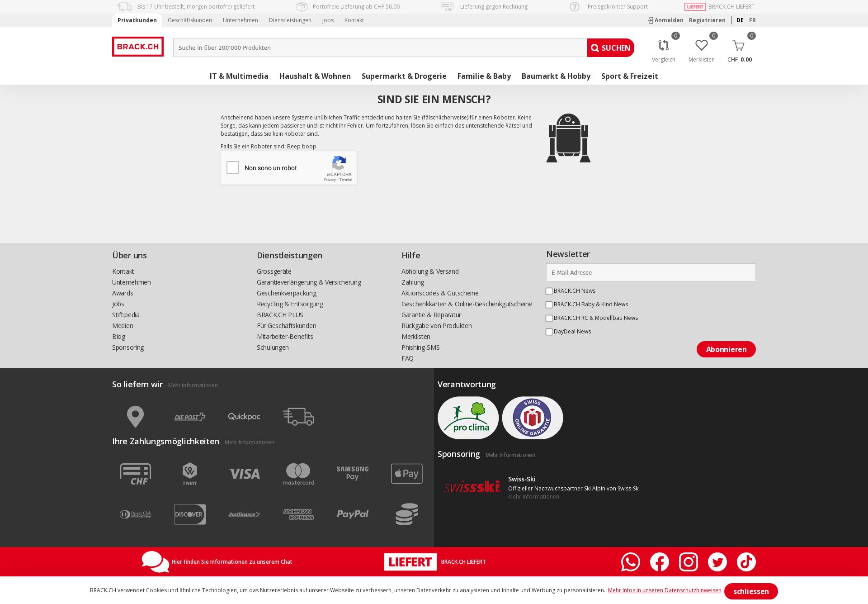Open the Instagram icon

(x=689, y=562)
